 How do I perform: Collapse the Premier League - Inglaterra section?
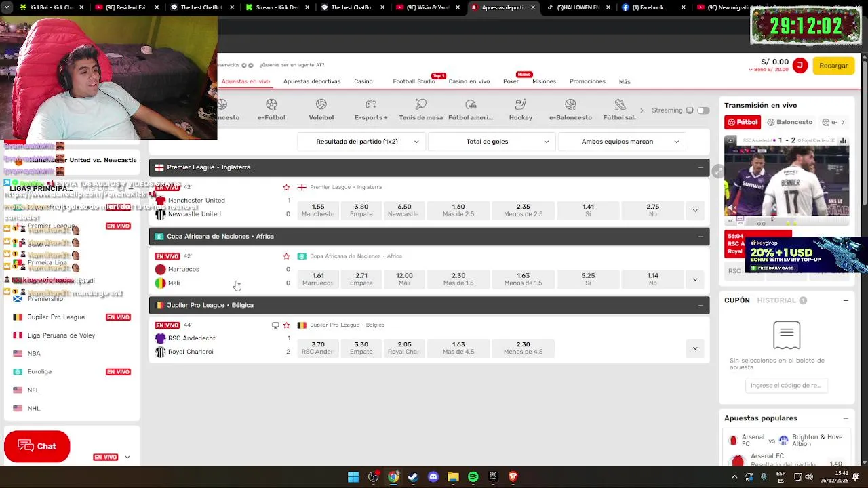701,167
